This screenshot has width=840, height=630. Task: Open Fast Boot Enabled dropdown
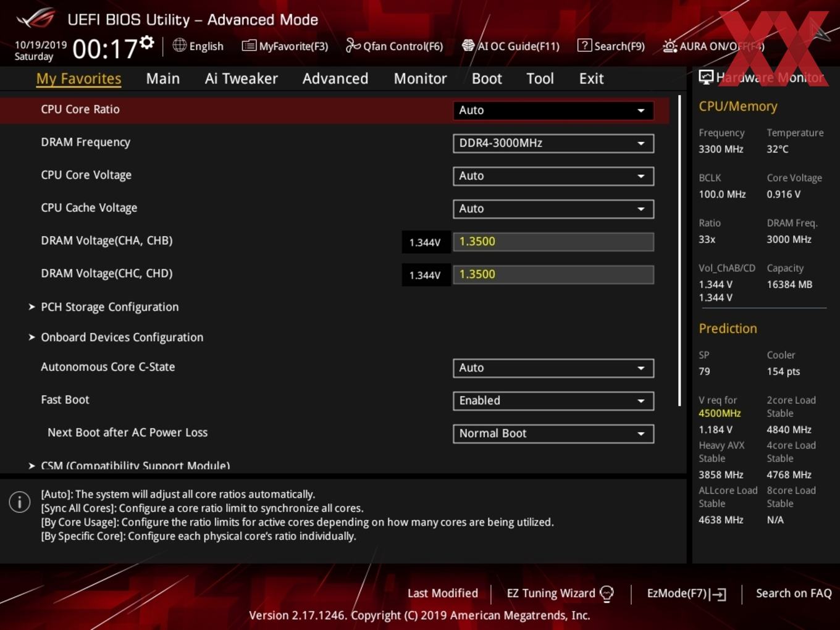point(553,401)
